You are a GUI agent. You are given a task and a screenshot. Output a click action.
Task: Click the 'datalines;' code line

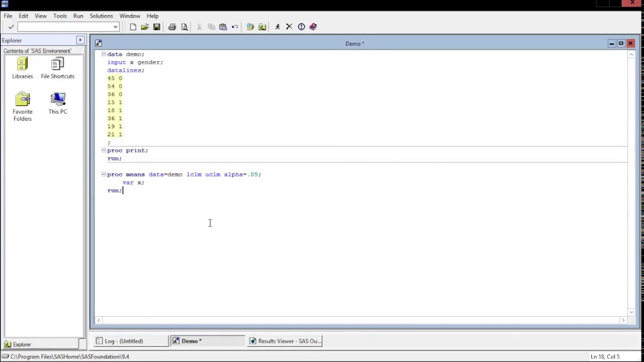pyautogui.click(x=126, y=70)
